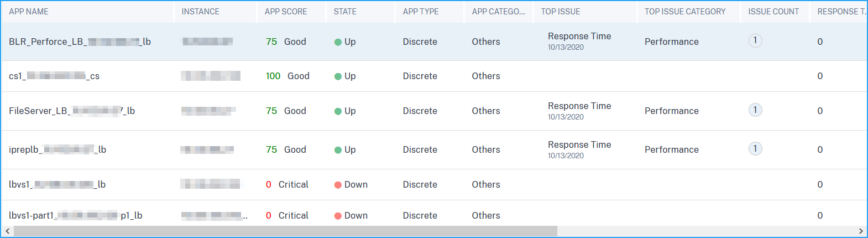Open the lbvs1-part1 app name entry
This screenshot has width=868, height=238.
(75, 215)
